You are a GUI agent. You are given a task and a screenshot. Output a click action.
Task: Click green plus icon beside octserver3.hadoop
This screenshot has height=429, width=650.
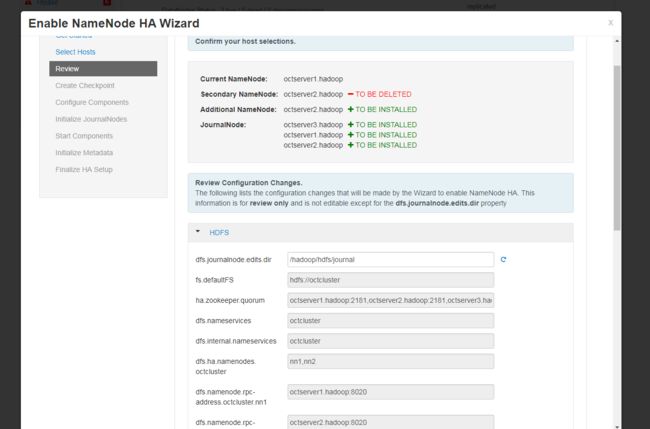tap(351, 124)
